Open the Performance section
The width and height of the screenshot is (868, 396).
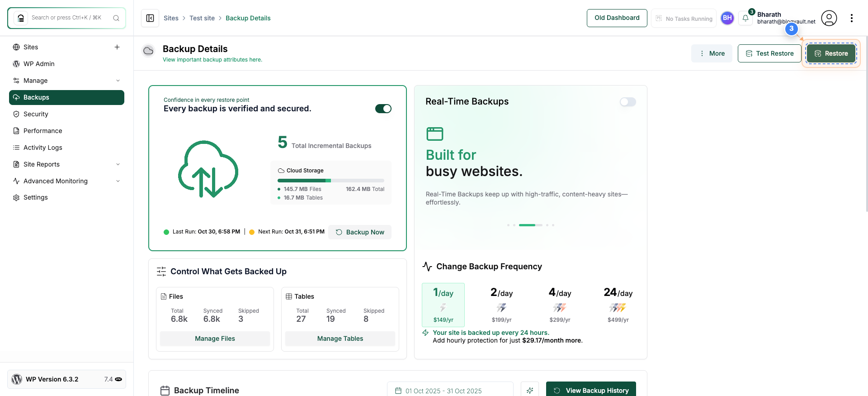click(x=66, y=131)
